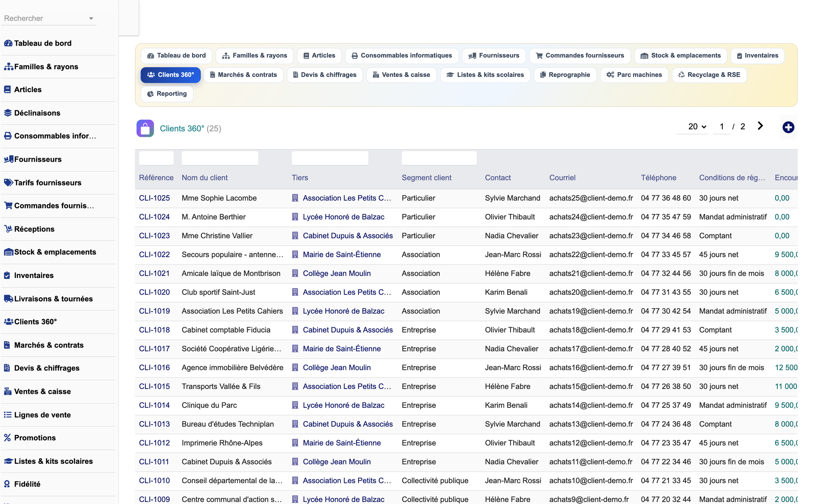Screen dimensions: 815x504
Task: Switch to Parc machines tab
Action: coord(634,75)
